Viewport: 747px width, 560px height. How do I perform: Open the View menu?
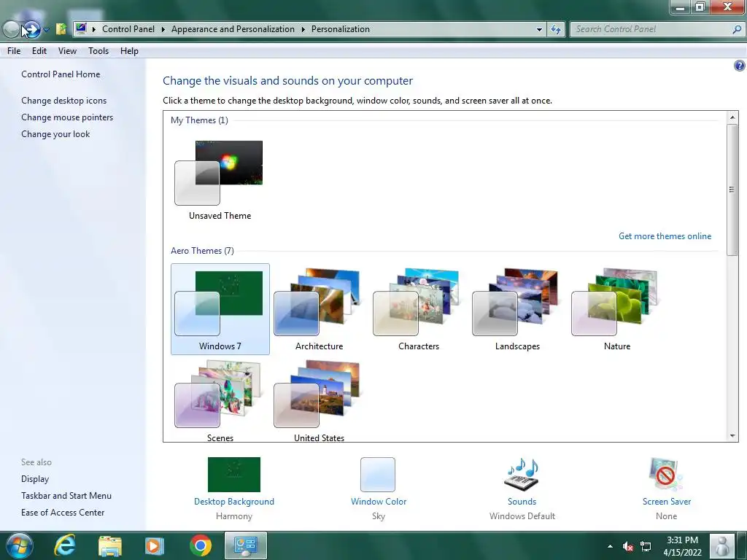coord(67,51)
